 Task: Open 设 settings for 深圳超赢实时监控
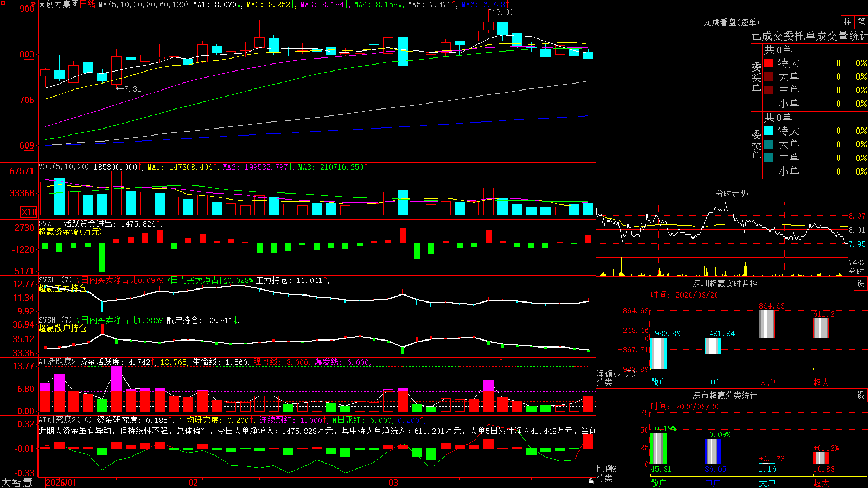pyautogui.click(x=861, y=284)
